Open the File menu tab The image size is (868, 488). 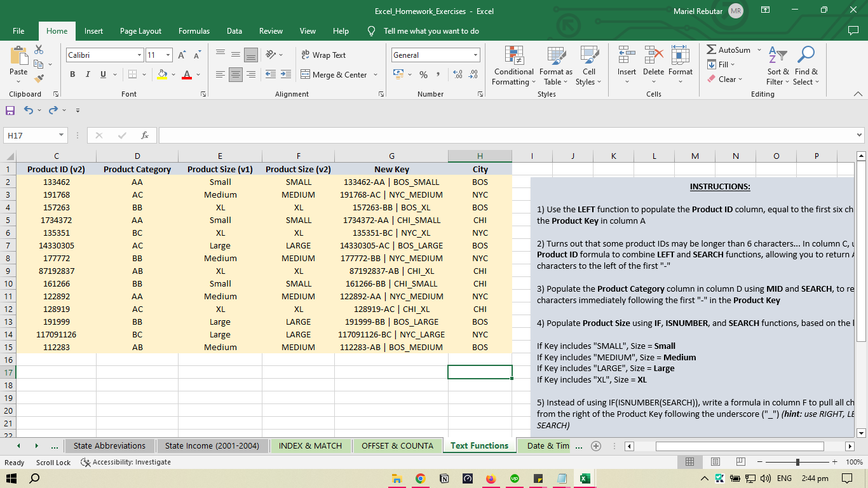18,30
